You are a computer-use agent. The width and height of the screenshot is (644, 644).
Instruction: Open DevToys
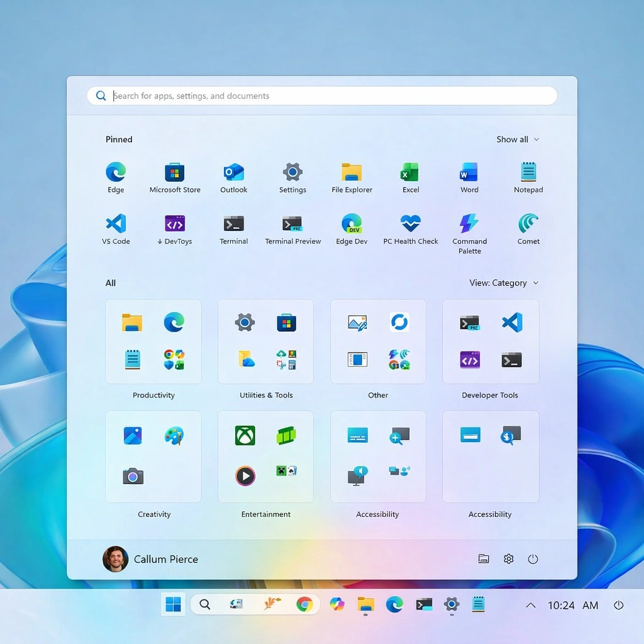click(x=174, y=228)
